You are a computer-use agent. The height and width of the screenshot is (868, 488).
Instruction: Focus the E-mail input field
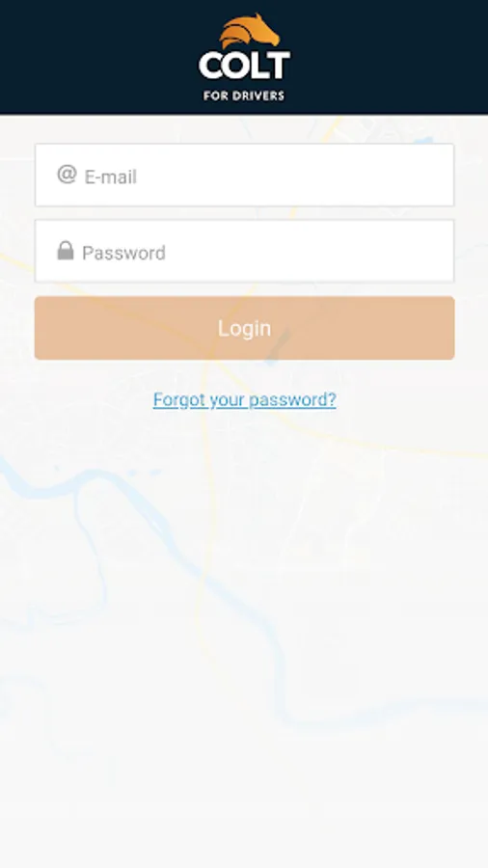[245, 175]
